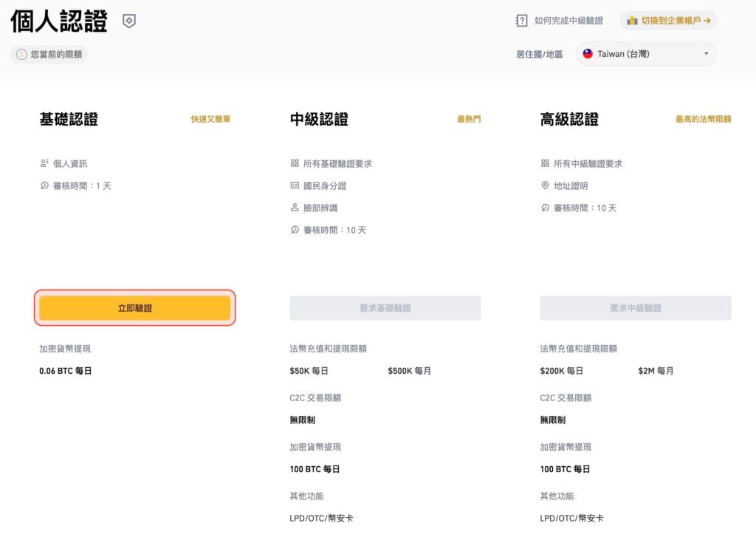Click the building icon beside 切換到企業帳戶

coord(632,21)
